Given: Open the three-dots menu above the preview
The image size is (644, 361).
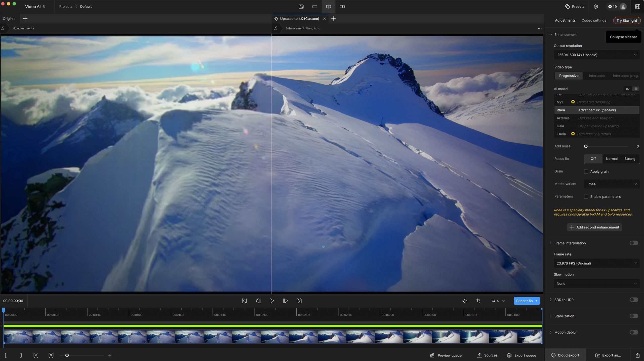Looking at the screenshot, I should (x=540, y=28).
